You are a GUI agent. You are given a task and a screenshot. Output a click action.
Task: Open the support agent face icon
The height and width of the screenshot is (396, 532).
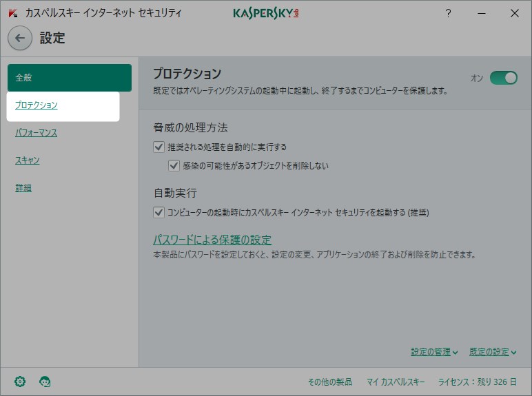point(45,382)
